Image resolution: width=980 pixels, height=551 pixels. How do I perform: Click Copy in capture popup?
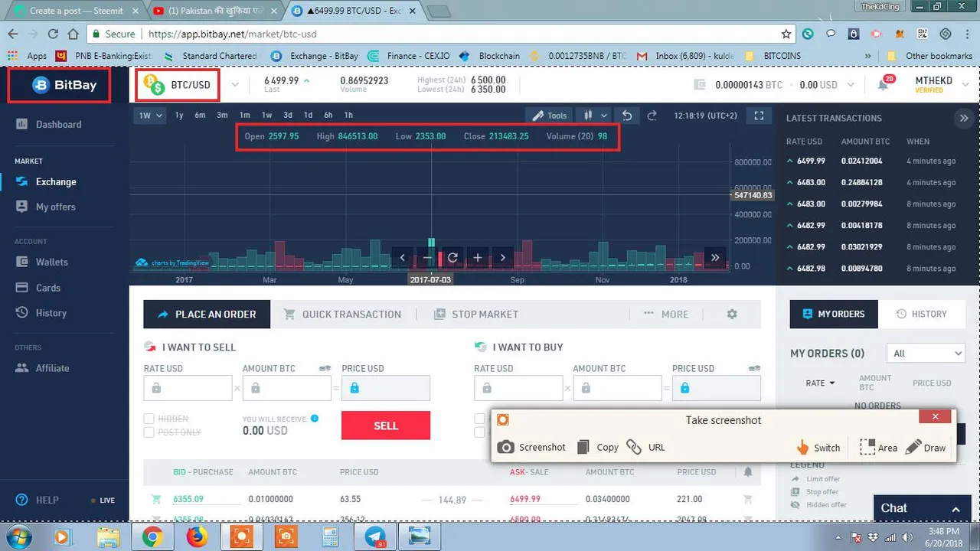(x=597, y=447)
